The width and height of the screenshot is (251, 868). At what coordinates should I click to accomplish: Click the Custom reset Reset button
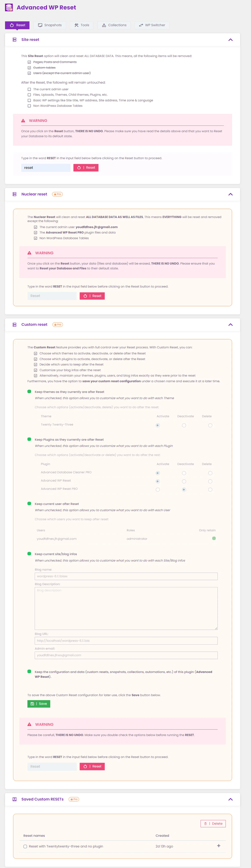[92, 766]
